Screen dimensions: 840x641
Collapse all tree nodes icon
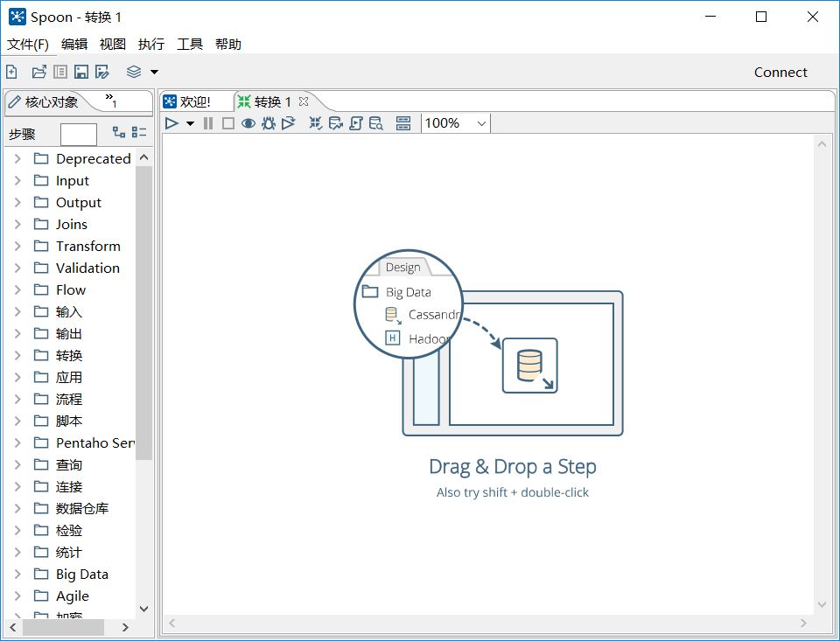click(x=139, y=132)
